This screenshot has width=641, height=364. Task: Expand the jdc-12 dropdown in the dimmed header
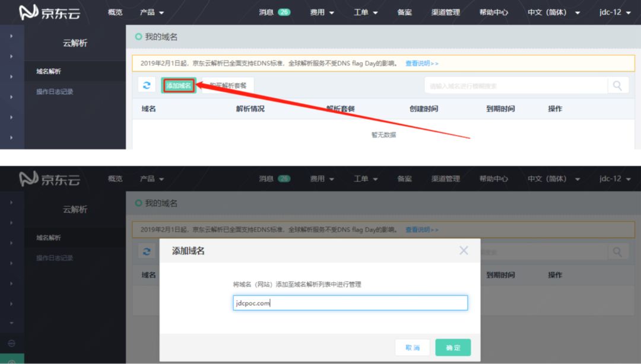(615, 178)
